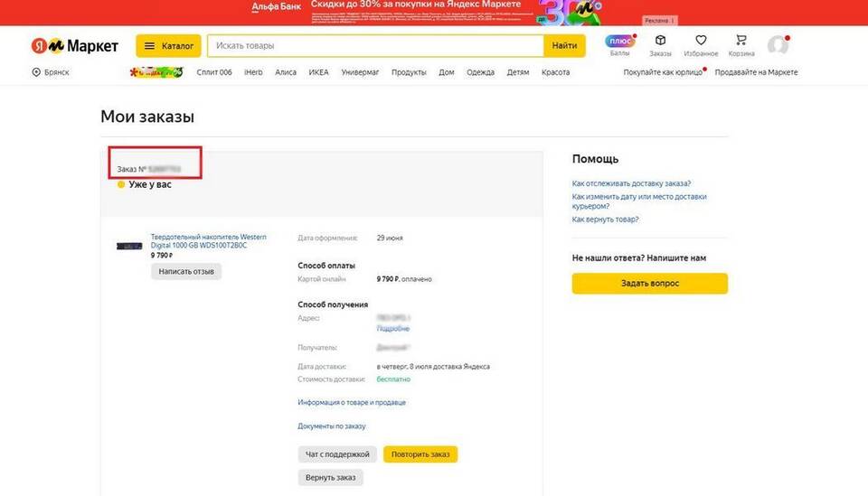Click the Повторить заказ button
The image size is (868, 496).
(420, 454)
